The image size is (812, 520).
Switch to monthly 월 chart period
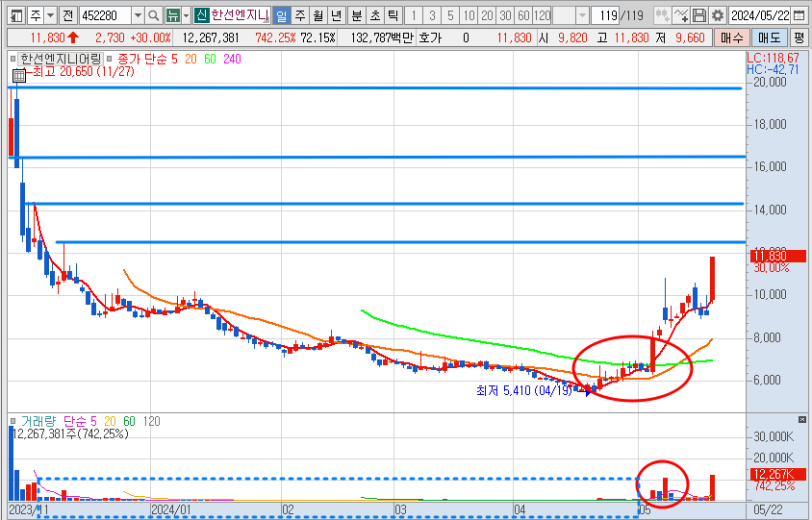[317, 15]
